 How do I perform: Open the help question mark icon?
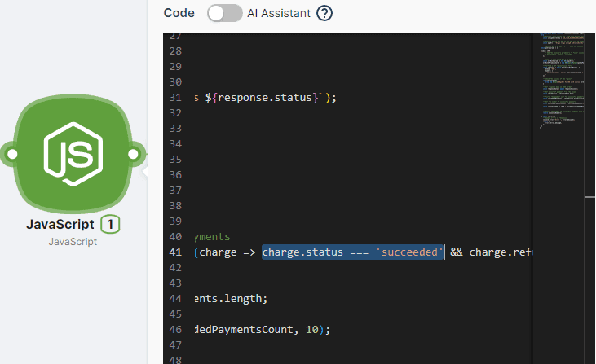point(324,13)
